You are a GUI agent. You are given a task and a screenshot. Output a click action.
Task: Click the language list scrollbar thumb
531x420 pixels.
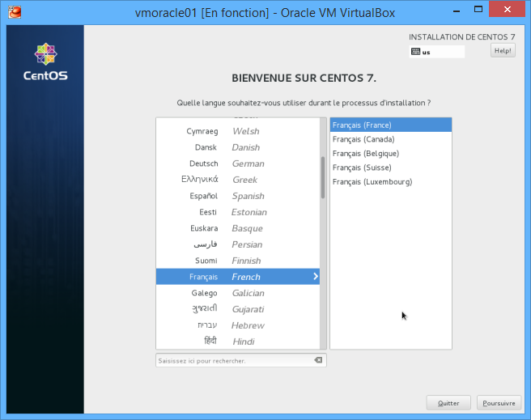[323, 177]
